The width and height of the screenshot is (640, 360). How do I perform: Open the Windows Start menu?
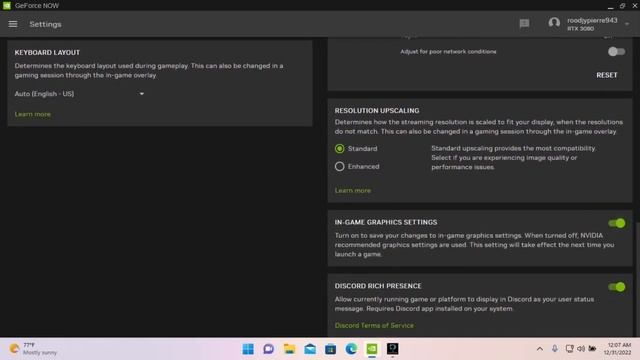click(x=248, y=349)
